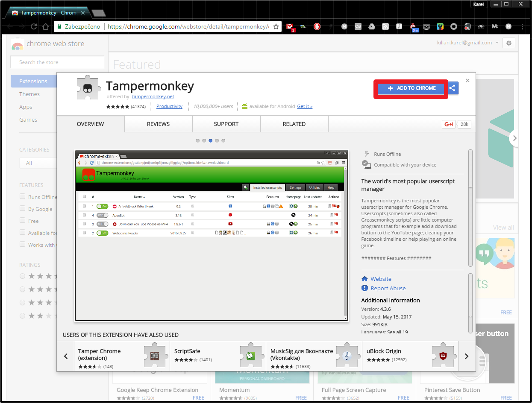Open the Last.fm scrobbler extension icon
This screenshot has width=532, height=403.
358,26
